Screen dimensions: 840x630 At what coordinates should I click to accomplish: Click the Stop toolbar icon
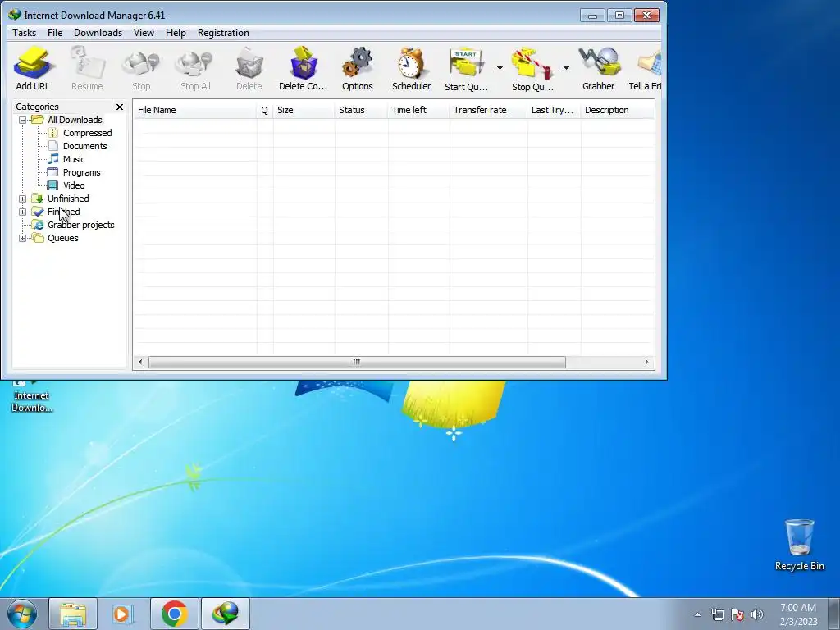pyautogui.click(x=141, y=69)
